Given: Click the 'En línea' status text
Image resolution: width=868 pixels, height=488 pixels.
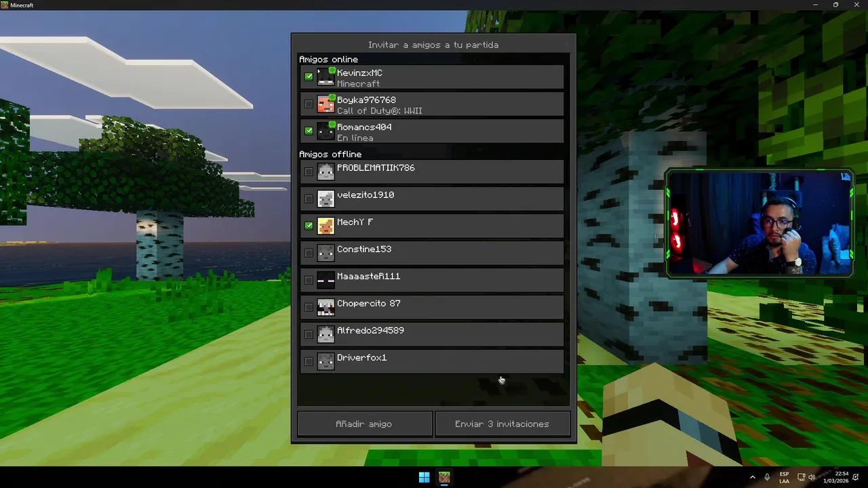Looking at the screenshot, I should (355, 138).
